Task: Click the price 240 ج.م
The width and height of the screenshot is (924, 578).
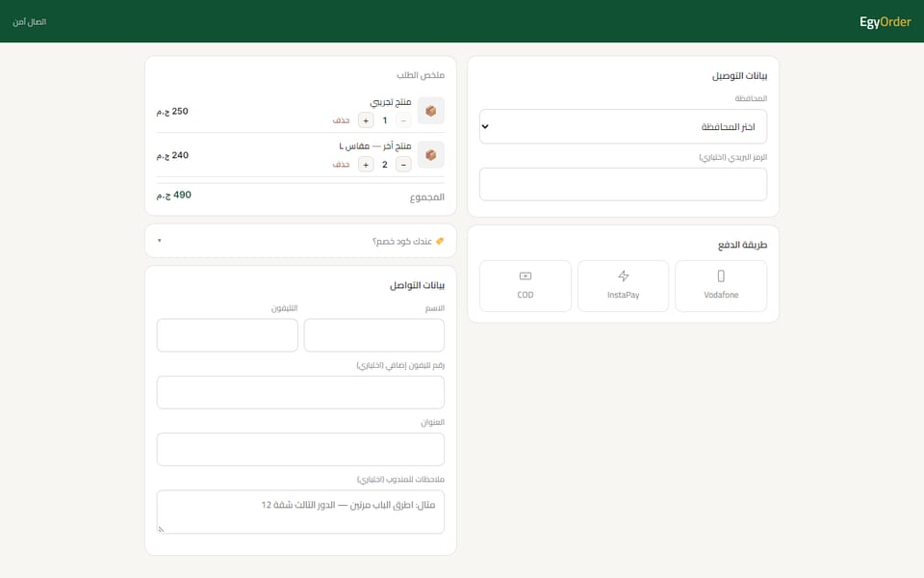Action: tap(172, 155)
